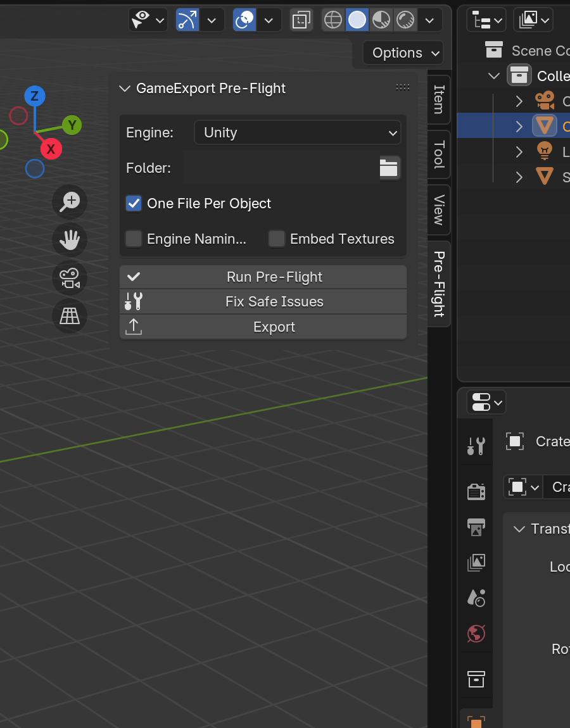Click the X axis on the gizmo
570x728 pixels.
point(51,149)
